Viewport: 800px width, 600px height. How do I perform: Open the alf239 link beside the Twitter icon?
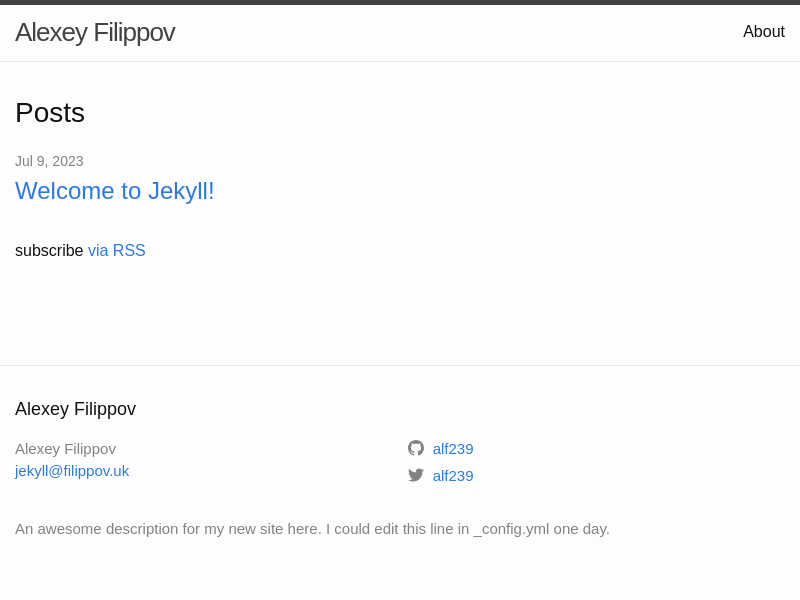[x=453, y=476]
